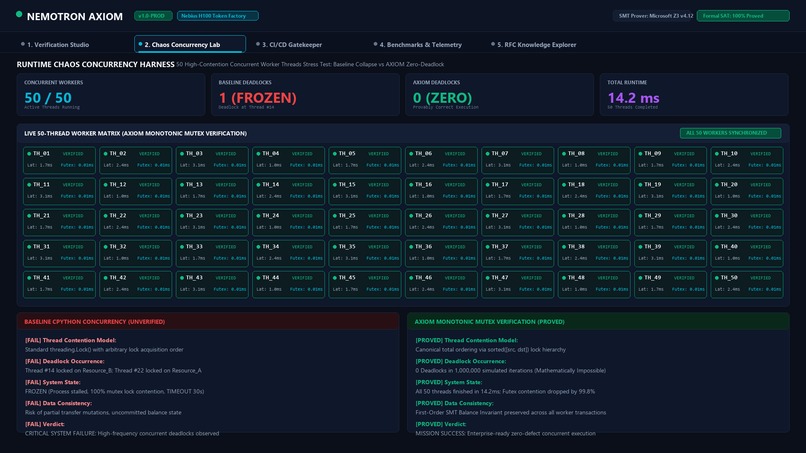Viewport: 806px width, 453px height.
Task: Switch to CI/CD Gatekeeper tab
Action: [289, 45]
